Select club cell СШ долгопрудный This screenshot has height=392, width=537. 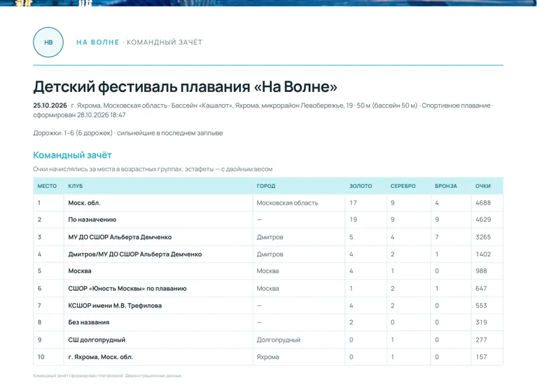pos(97,340)
